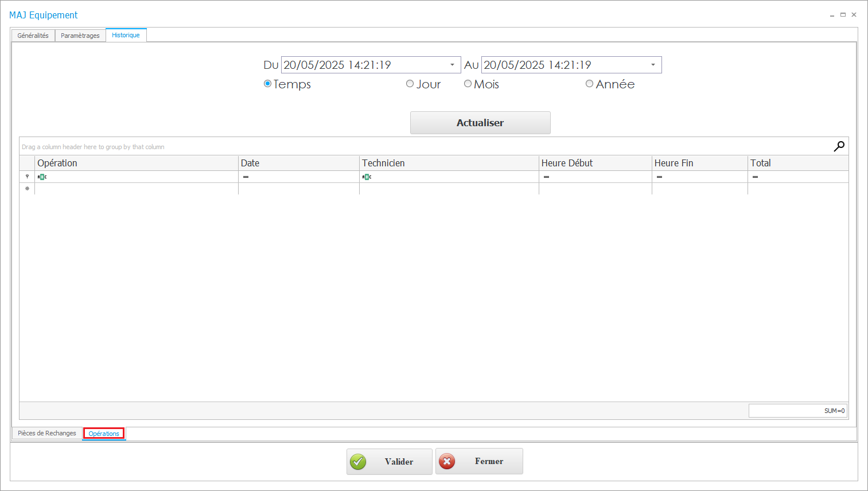Select the Mois radio button
This screenshot has width=868, height=491.
coord(468,84)
